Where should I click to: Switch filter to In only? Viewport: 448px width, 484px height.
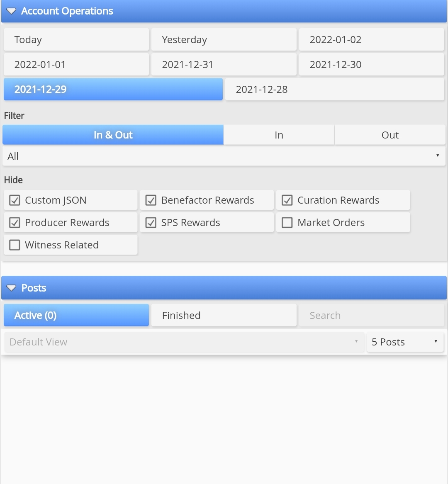click(x=279, y=135)
